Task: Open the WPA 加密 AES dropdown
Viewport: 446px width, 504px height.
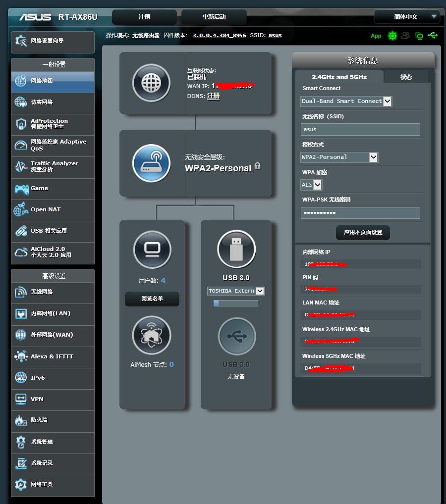Action: point(312,185)
